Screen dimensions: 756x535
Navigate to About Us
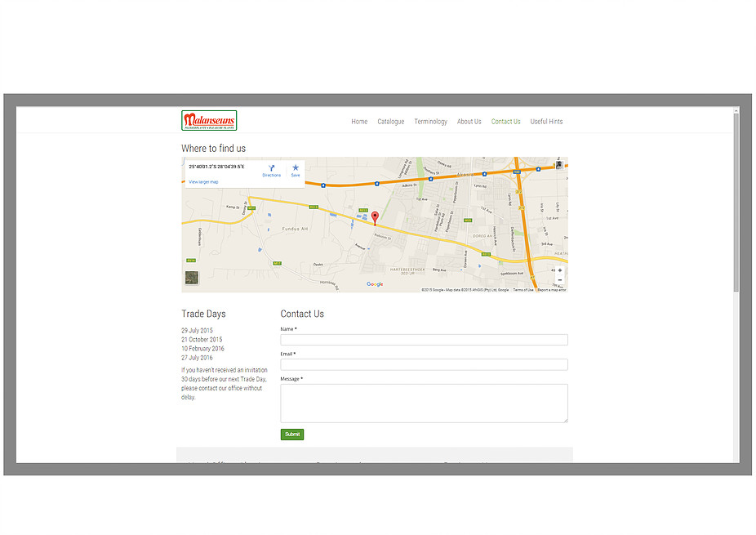[469, 122]
